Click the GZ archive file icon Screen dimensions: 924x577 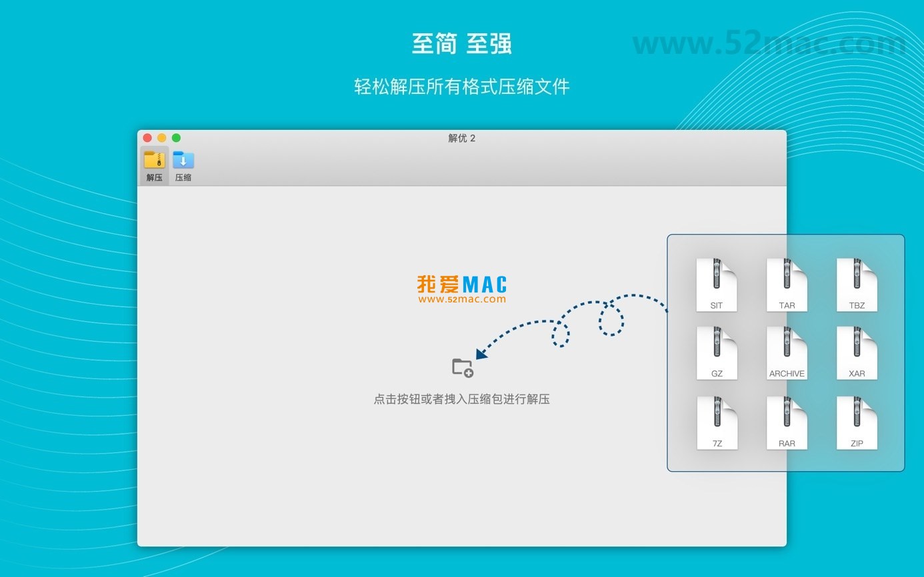[x=717, y=352]
